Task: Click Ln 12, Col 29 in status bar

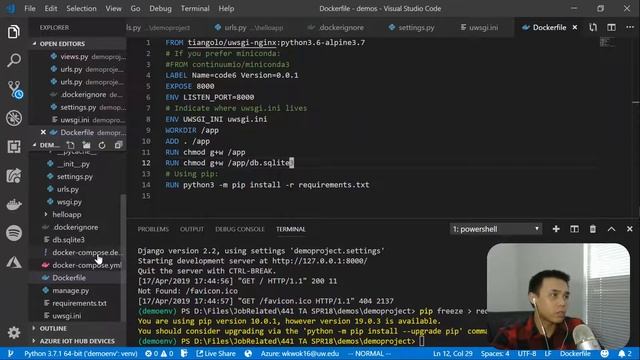Action: coord(452,353)
